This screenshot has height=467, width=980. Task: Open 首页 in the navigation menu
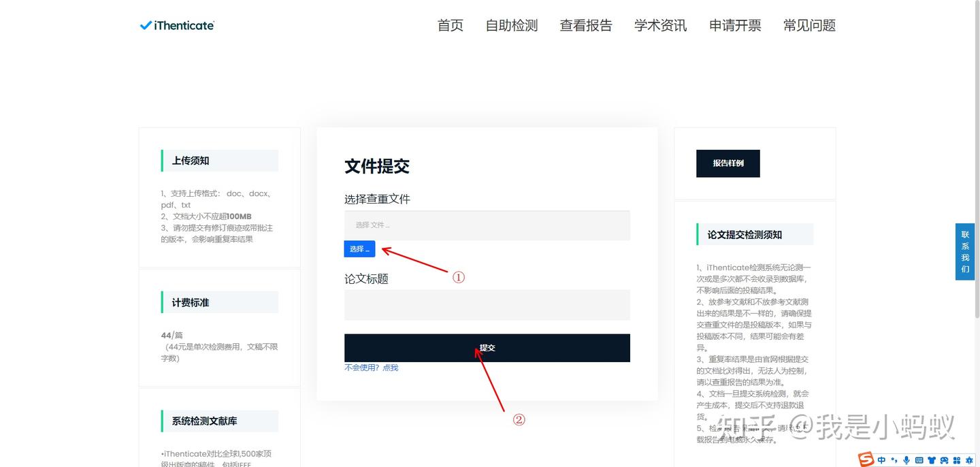pyautogui.click(x=450, y=25)
